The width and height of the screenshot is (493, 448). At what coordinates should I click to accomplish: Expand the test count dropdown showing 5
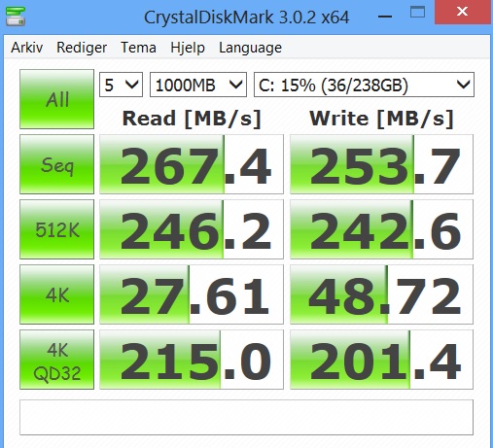[121, 85]
